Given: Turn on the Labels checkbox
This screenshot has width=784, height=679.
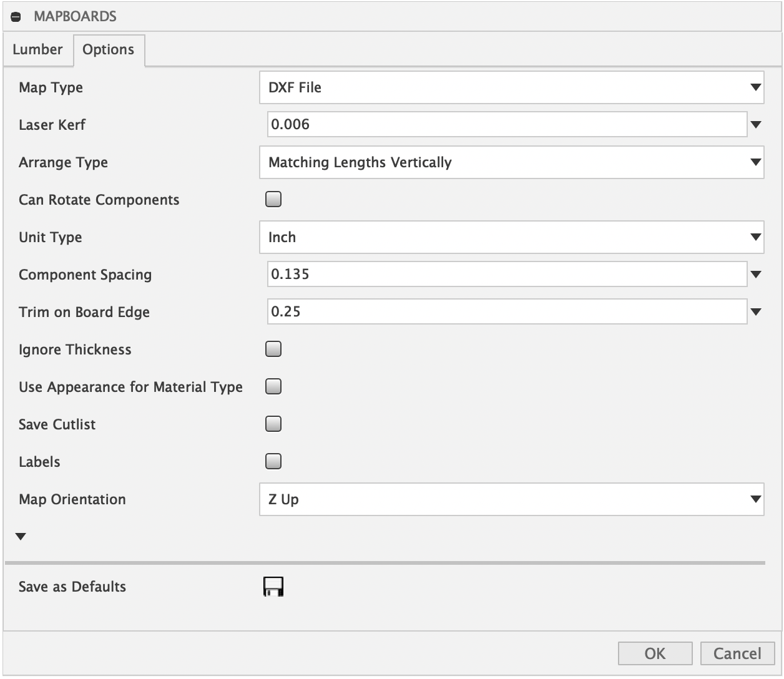Looking at the screenshot, I should coord(273,462).
